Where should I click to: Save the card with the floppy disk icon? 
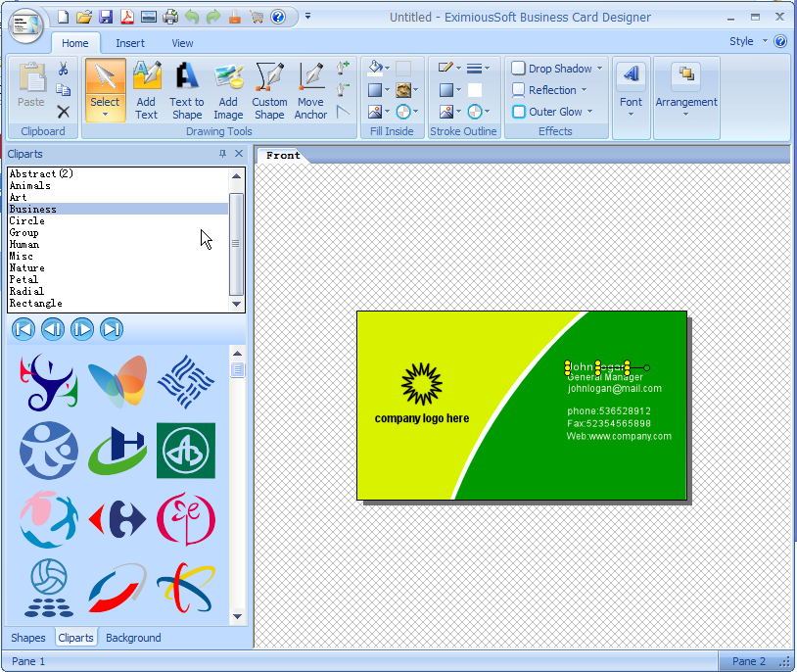[106, 17]
